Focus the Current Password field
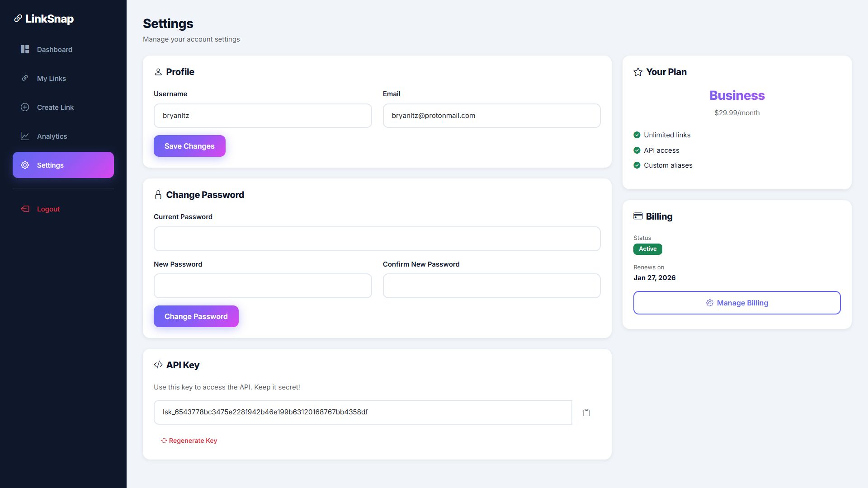 point(377,239)
